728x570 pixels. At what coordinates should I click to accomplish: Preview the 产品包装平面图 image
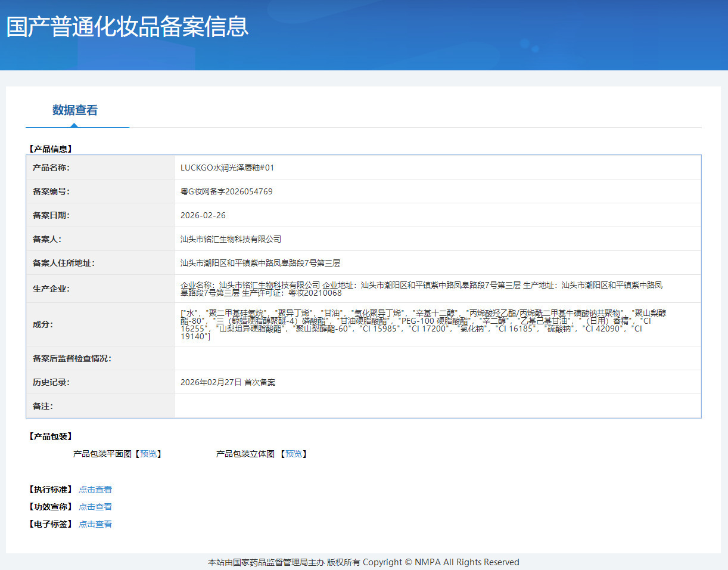(x=149, y=454)
